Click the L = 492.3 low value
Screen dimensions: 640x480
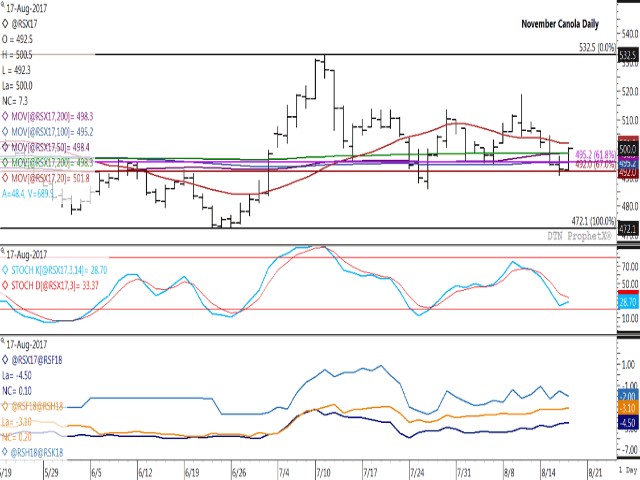[16, 70]
